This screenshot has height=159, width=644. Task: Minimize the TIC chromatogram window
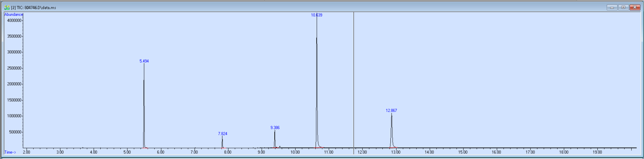612,7
